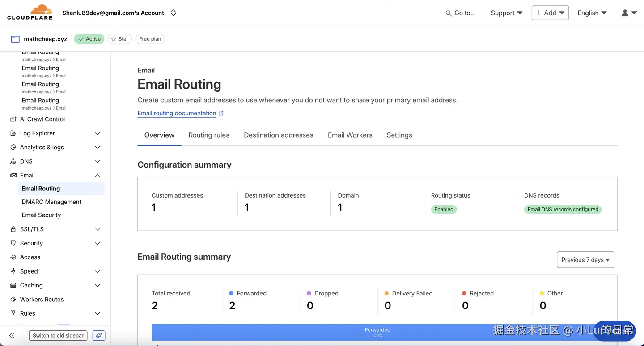
Task: Click the Cloudflare logo
Action: pos(30,13)
